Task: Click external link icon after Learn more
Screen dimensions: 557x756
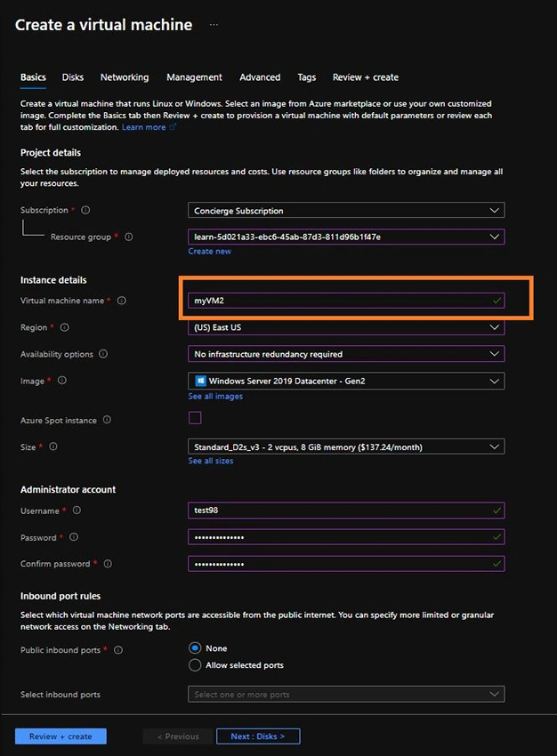Action: point(173,127)
